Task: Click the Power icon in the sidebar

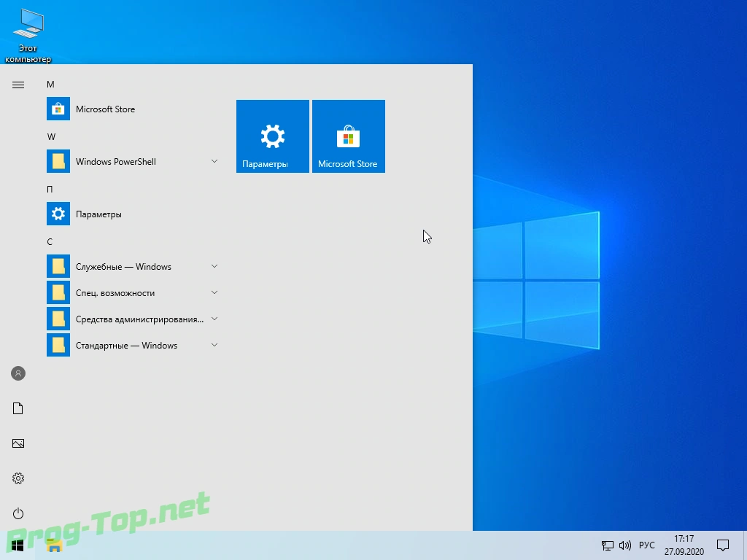Action: [18, 513]
